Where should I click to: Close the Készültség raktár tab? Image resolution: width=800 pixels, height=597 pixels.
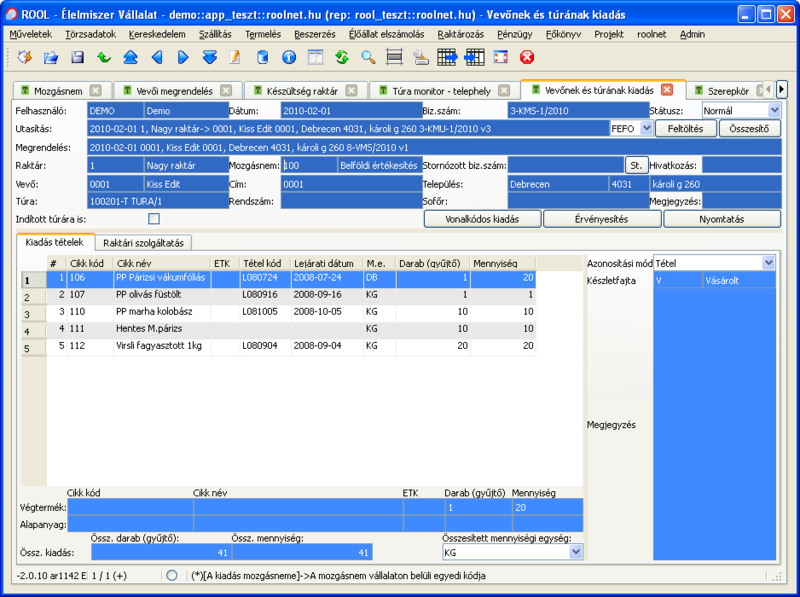(357, 91)
